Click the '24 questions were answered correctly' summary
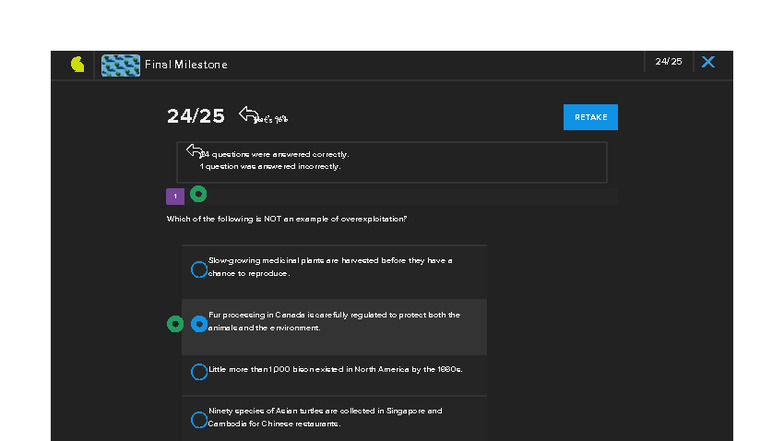Viewport: 784px width, 441px height. 275,155
